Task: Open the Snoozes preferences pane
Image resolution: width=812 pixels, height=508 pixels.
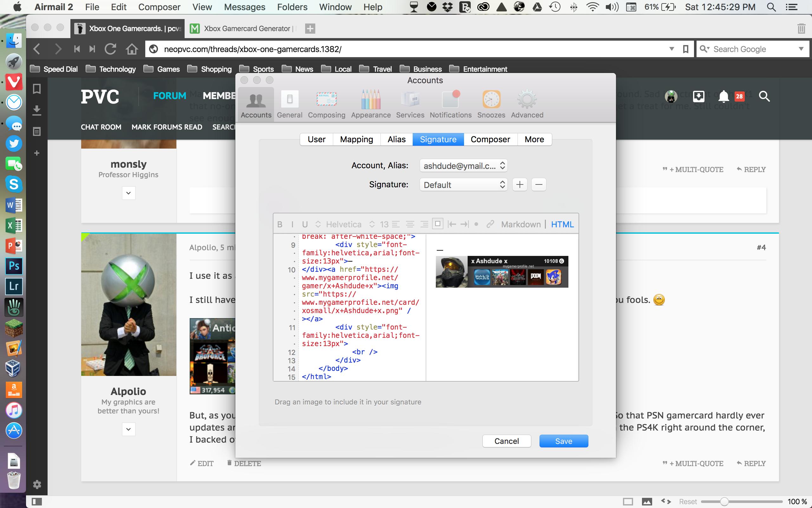Action: (491, 104)
